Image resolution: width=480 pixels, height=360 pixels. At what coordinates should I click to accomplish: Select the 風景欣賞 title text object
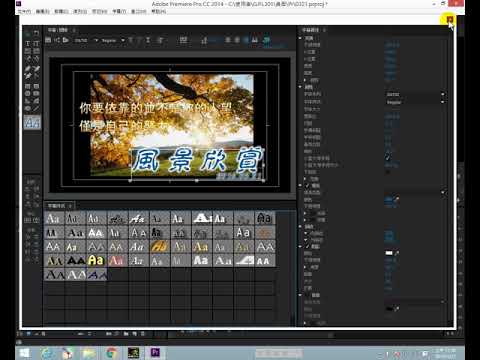point(197,161)
